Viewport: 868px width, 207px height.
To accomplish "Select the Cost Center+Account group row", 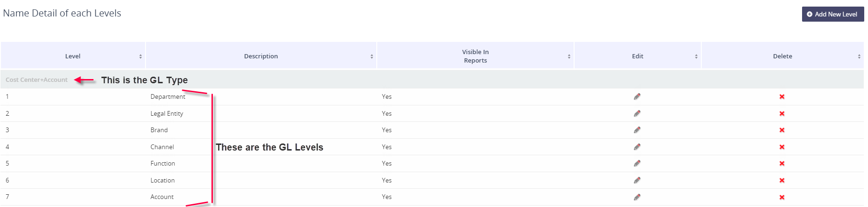I will click(x=37, y=80).
